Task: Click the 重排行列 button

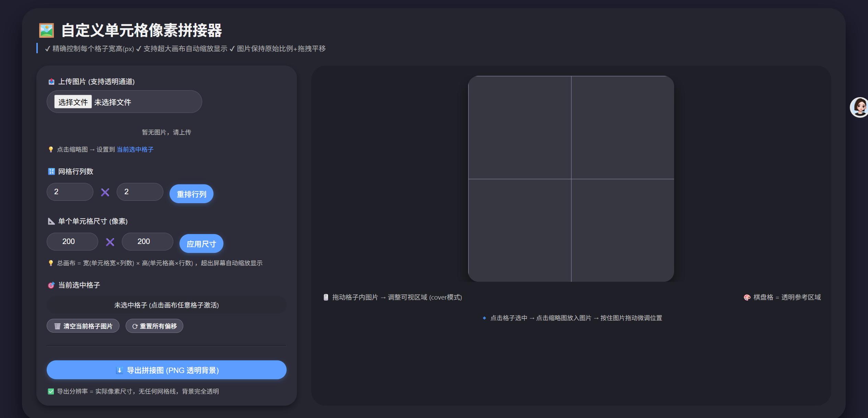Action: (192, 194)
